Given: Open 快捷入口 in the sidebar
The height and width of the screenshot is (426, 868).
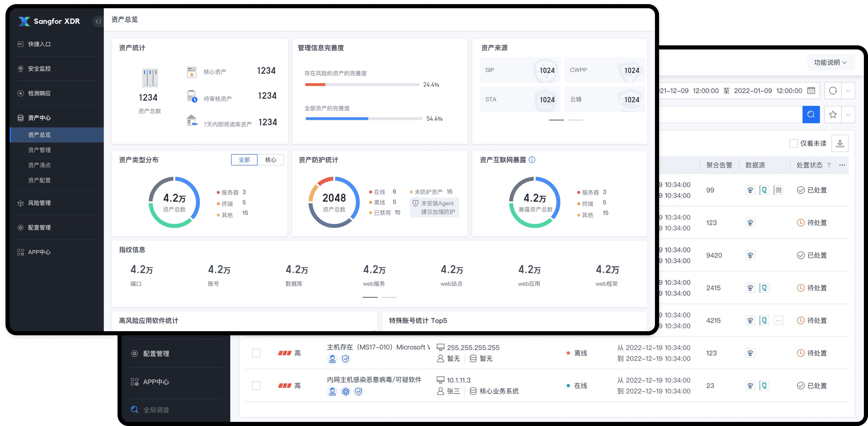Looking at the screenshot, I should 39,44.
